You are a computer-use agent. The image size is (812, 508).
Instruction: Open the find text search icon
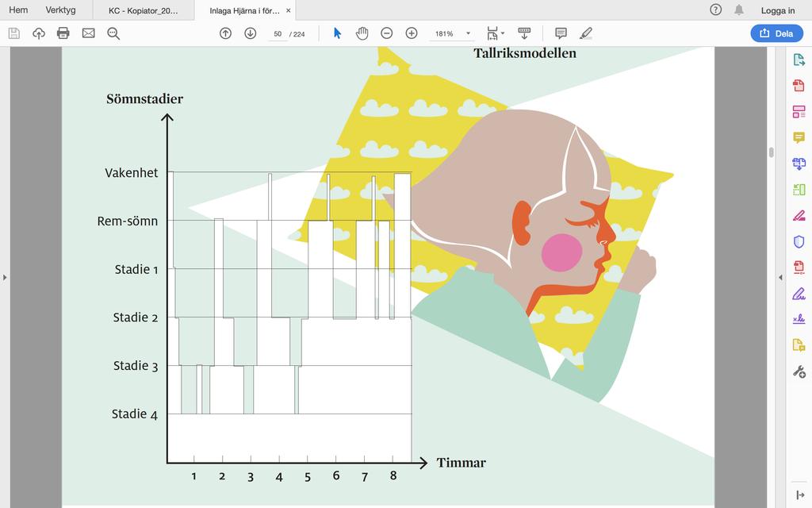(113, 33)
